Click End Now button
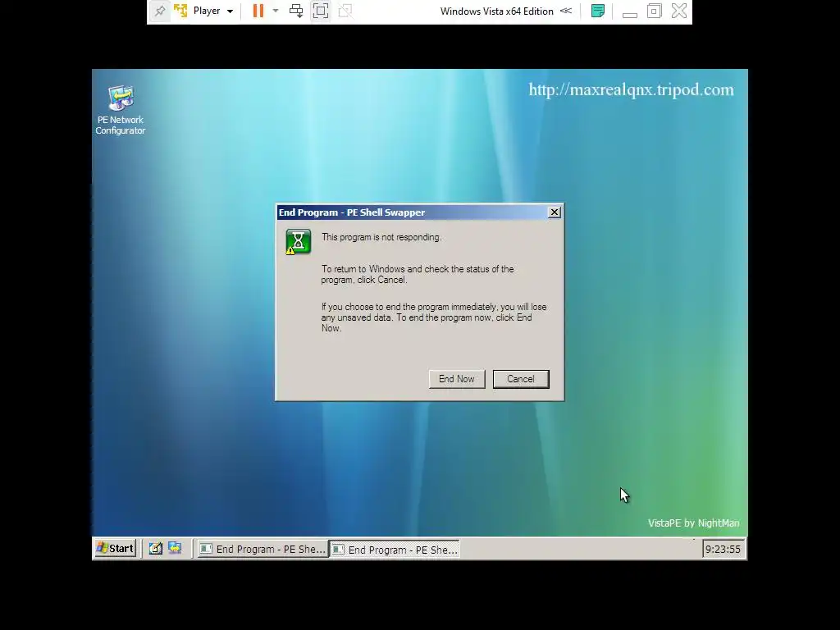Viewport: 840px width, 630px height. pos(457,379)
